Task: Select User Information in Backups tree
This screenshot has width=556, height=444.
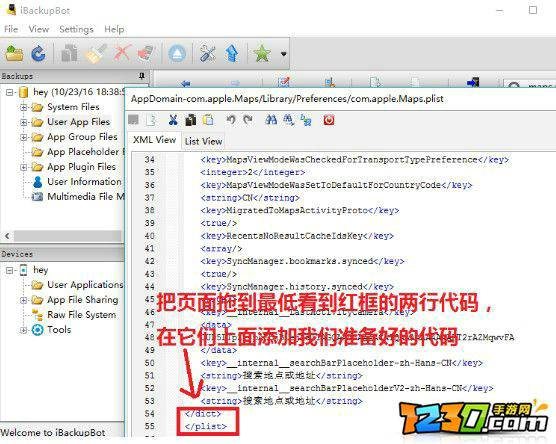Action: pos(84,182)
